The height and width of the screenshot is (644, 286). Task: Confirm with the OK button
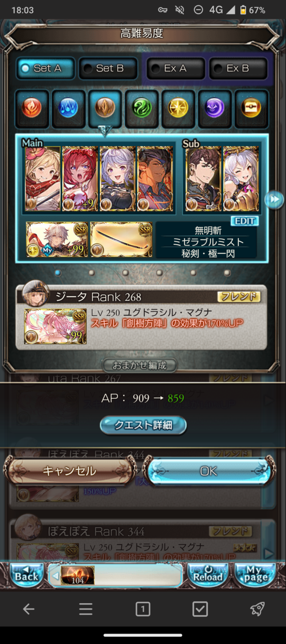click(x=209, y=471)
